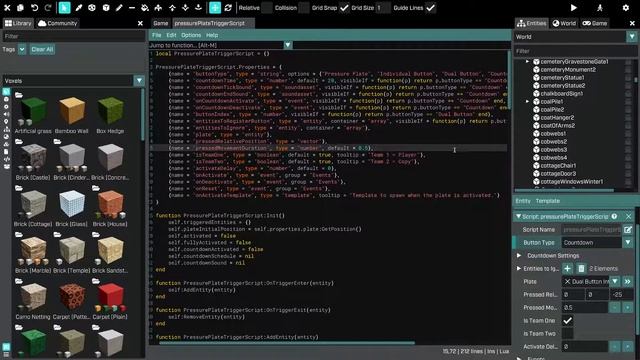Add element to Entities to Ignore
Viewport: 640px width, 360px height.
point(567,269)
